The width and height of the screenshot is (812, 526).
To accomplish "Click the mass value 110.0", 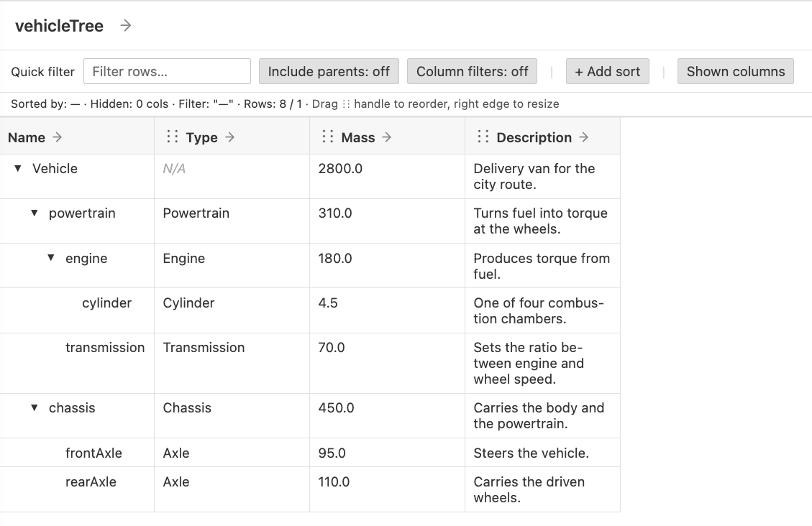I will pos(334,482).
